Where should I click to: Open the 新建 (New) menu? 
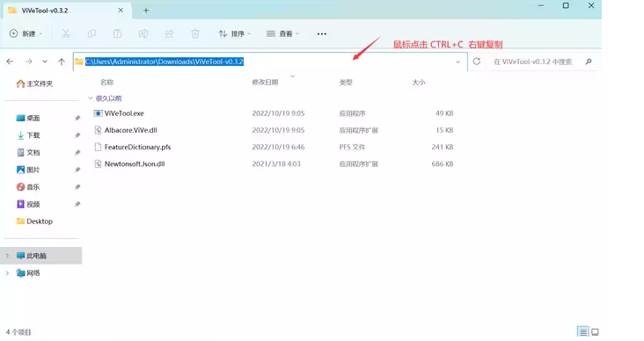point(26,33)
